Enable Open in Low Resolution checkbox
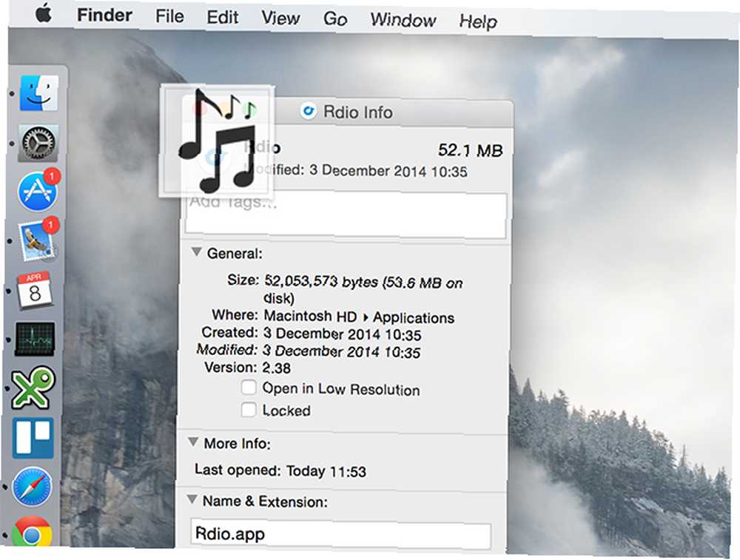740x560 pixels. click(x=249, y=388)
